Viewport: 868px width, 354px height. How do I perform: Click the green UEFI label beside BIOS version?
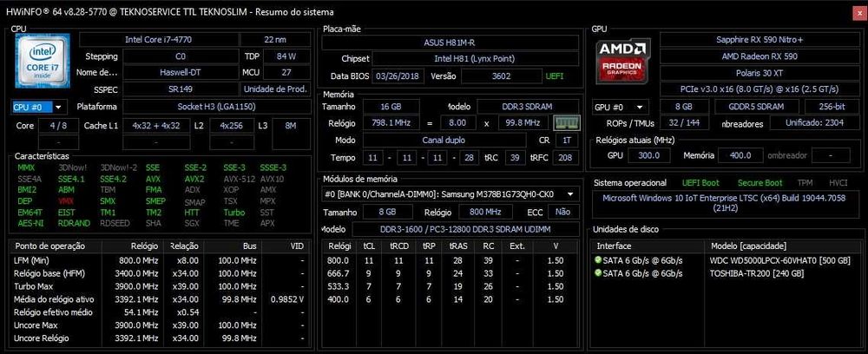(x=555, y=76)
